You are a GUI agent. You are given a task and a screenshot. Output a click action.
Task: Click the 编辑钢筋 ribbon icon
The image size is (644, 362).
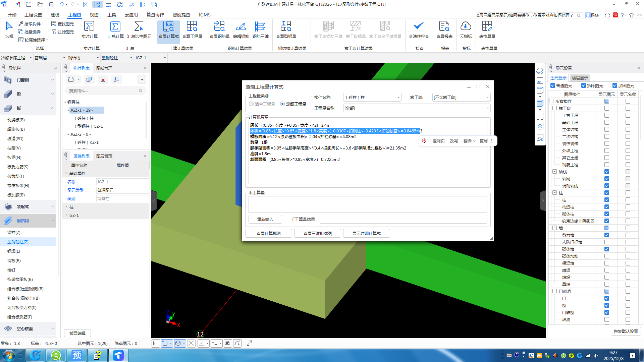tap(241, 27)
